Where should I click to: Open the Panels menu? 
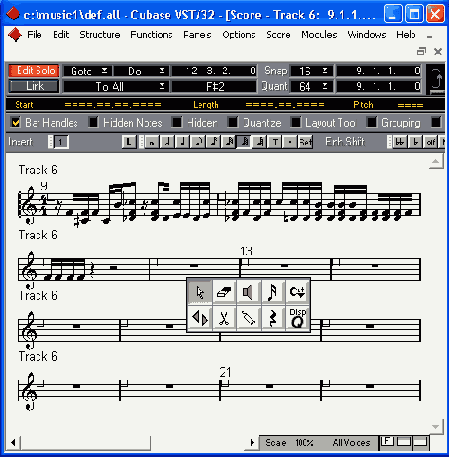pos(197,35)
